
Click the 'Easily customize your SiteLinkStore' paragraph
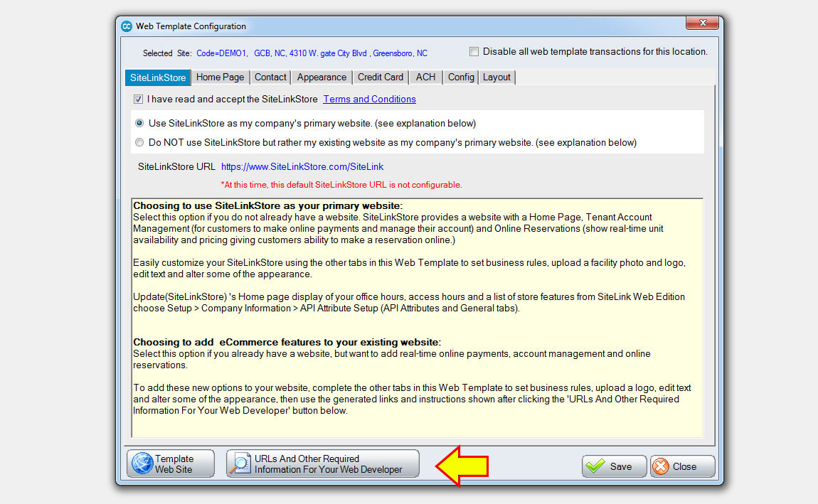coord(410,269)
